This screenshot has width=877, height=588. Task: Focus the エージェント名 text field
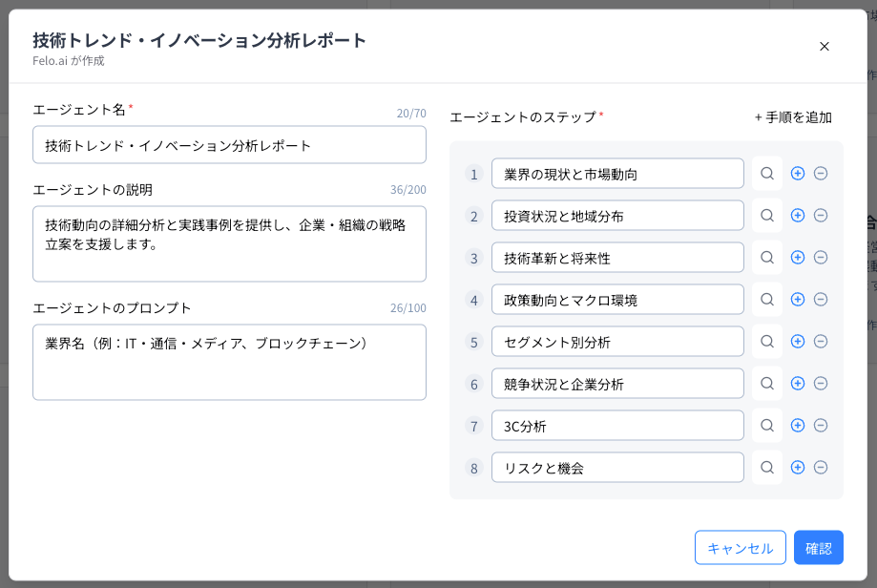pos(229,145)
